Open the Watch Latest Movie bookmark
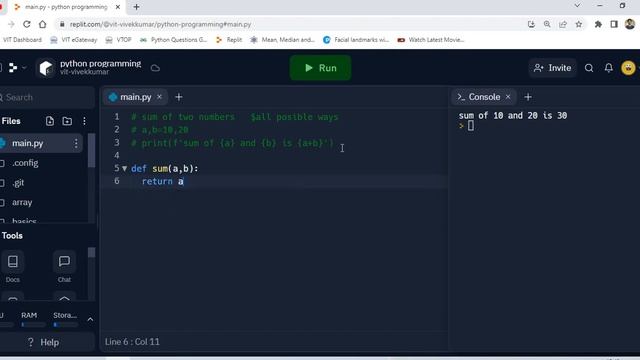640x360 pixels. tap(431, 40)
